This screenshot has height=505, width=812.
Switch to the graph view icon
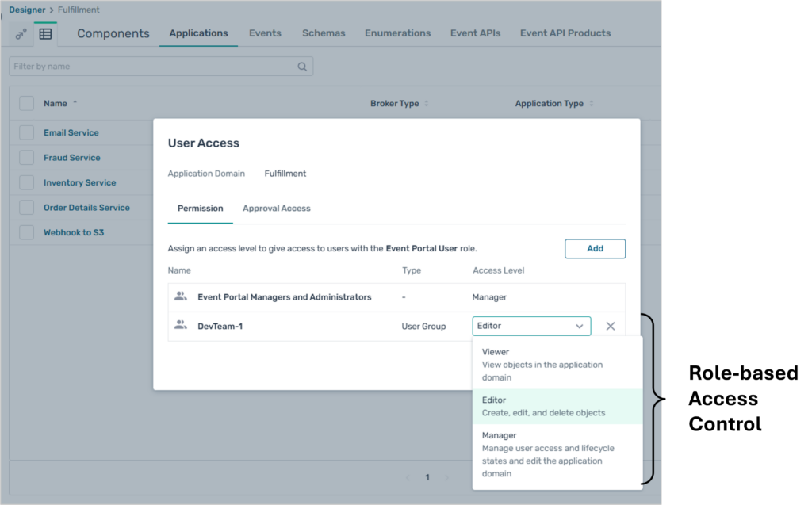click(x=21, y=33)
